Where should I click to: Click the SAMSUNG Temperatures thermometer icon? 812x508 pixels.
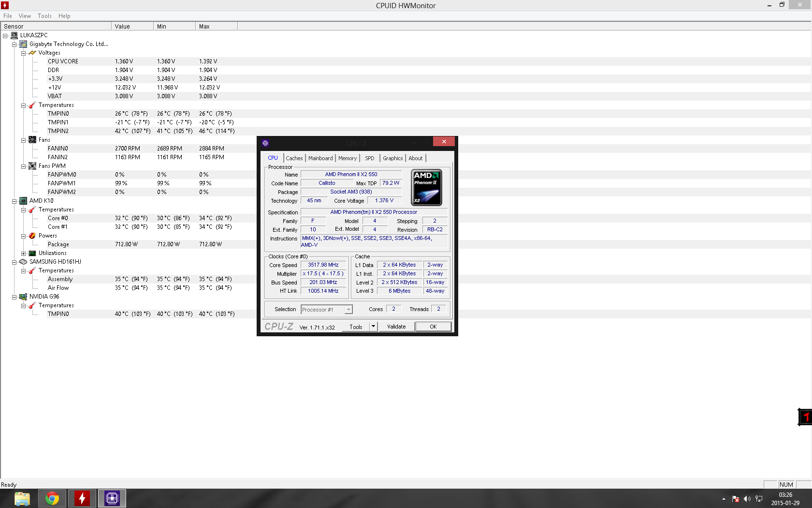32,270
